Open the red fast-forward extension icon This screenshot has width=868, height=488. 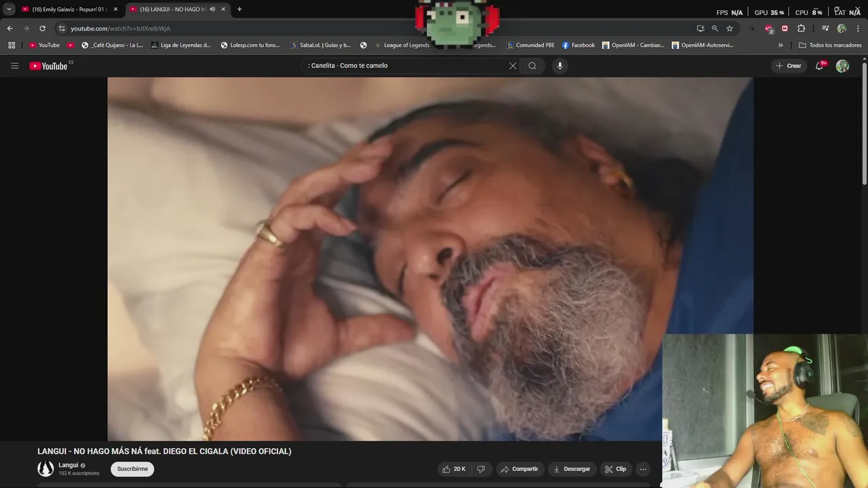pyautogui.click(x=785, y=28)
